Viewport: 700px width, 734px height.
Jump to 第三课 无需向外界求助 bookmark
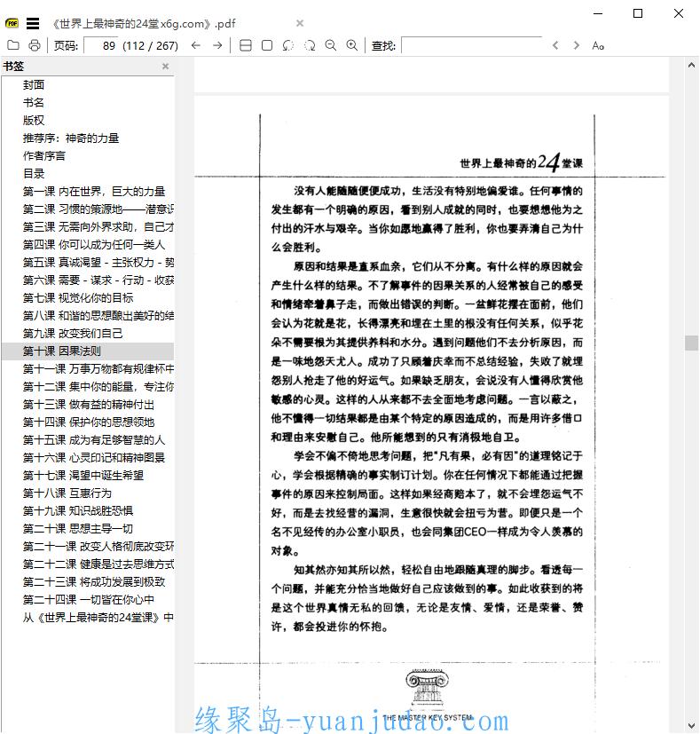click(x=98, y=227)
